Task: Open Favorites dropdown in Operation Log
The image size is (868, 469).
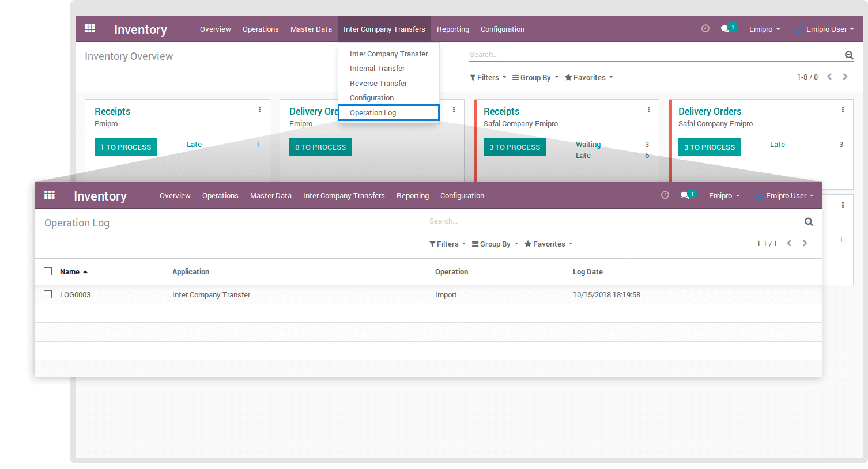Action: [548, 244]
